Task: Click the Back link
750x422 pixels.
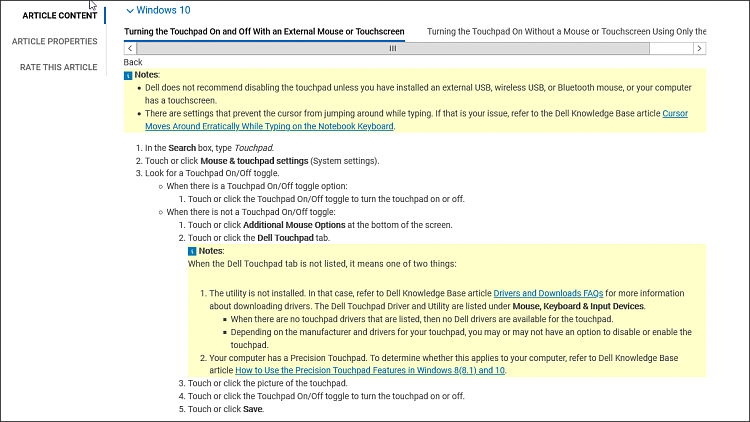Action: [133, 62]
